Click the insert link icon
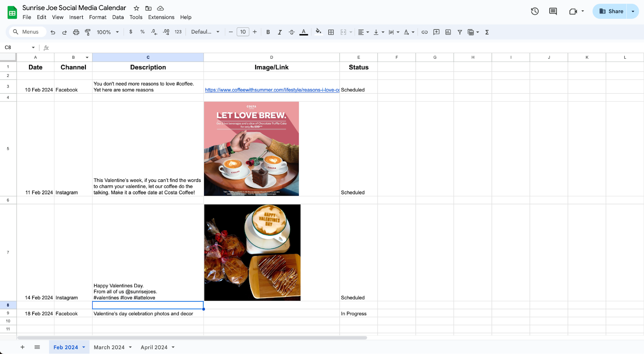The height and width of the screenshot is (354, 644). pos(425,32)
